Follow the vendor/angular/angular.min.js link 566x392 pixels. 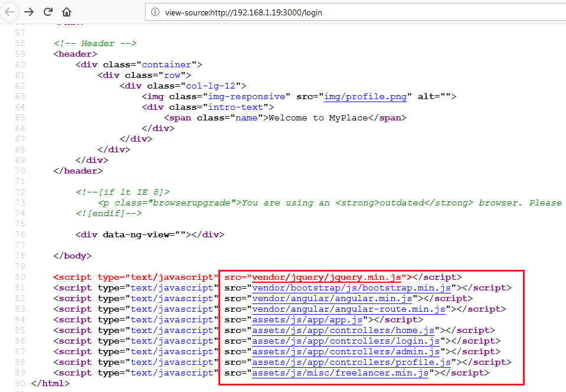335,299
